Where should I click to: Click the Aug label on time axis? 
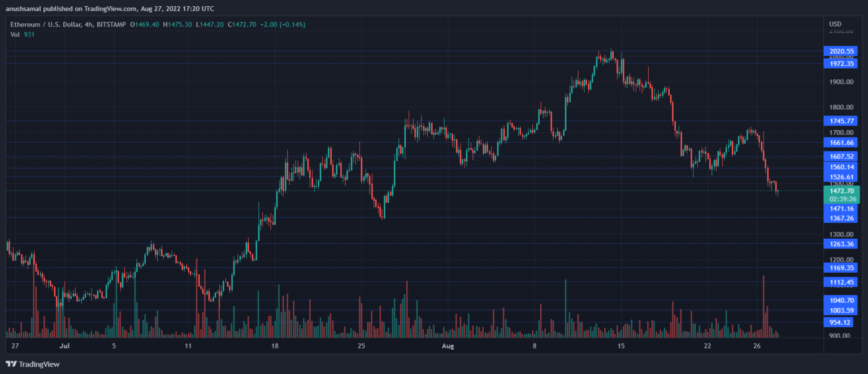pyautogui.click(x=448, y=345)
